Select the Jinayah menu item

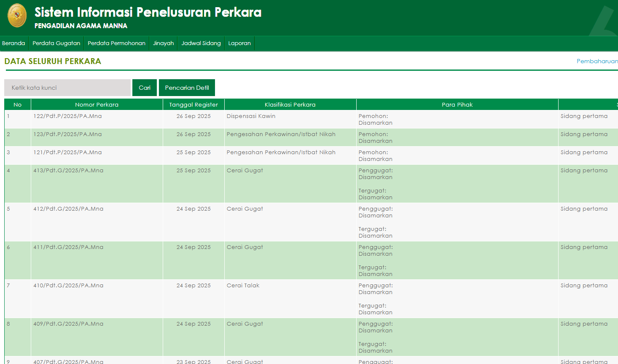163,43
